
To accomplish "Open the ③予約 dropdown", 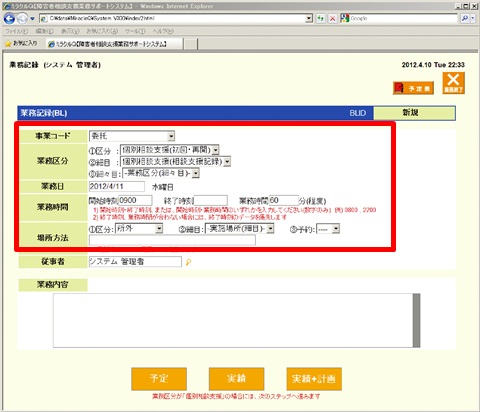I will pyautogui.click(x=328, y=229).
